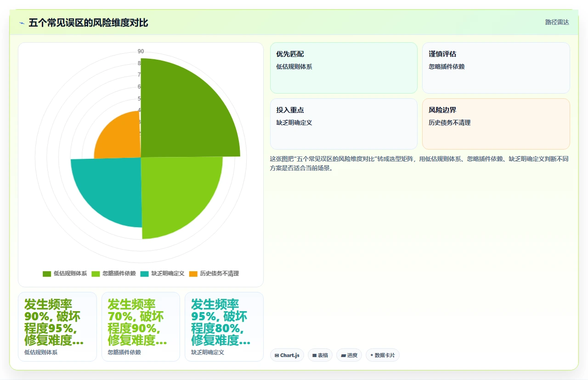Click the Chart.js chip icon
The height and width of the screenshot is (380, 588).
coord(277,355)
